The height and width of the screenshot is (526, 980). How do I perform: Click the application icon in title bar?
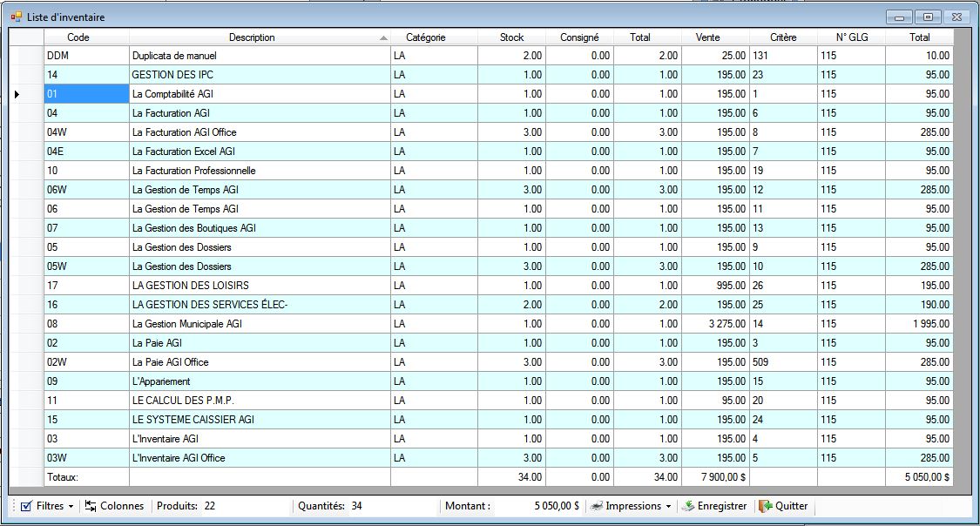click(x=16, y=17)
